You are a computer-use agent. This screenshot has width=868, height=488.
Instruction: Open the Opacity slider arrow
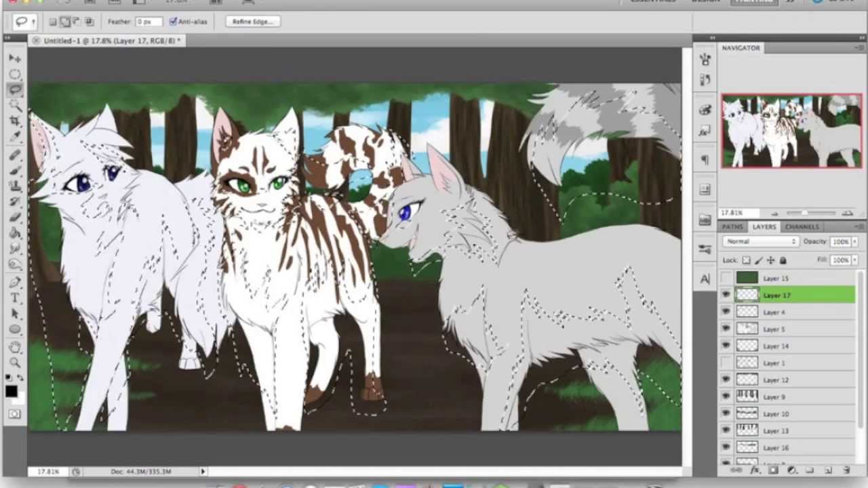coord(854,242)
